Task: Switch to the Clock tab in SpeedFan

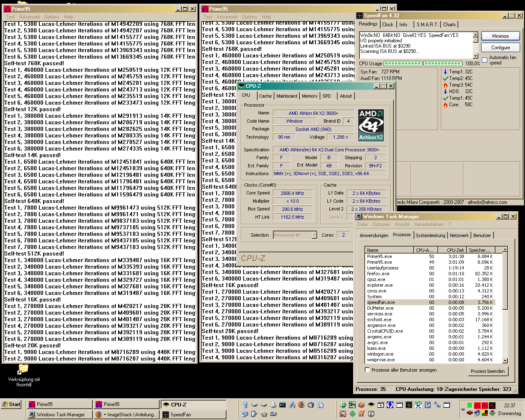Action: (388, 25)
